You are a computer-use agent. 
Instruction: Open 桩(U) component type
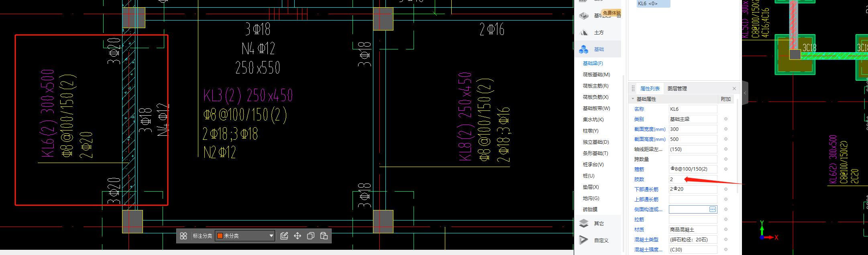[589, 176]
